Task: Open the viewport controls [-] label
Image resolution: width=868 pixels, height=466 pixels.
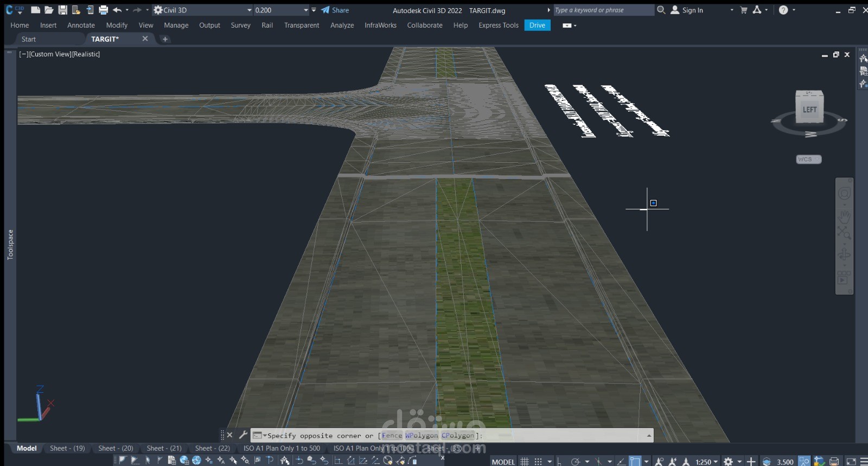Action: click(x=23, y=54)
